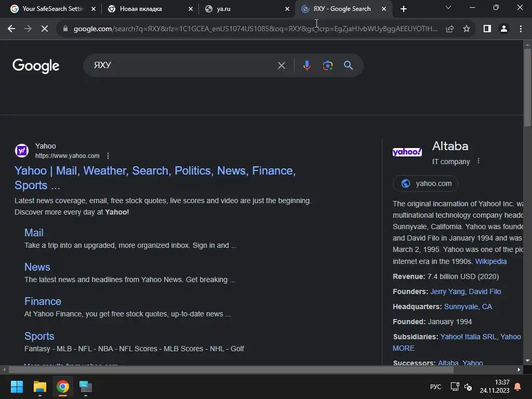Click the scroll right arrow
Screen dimensions: 532x399
click(519, 370)
